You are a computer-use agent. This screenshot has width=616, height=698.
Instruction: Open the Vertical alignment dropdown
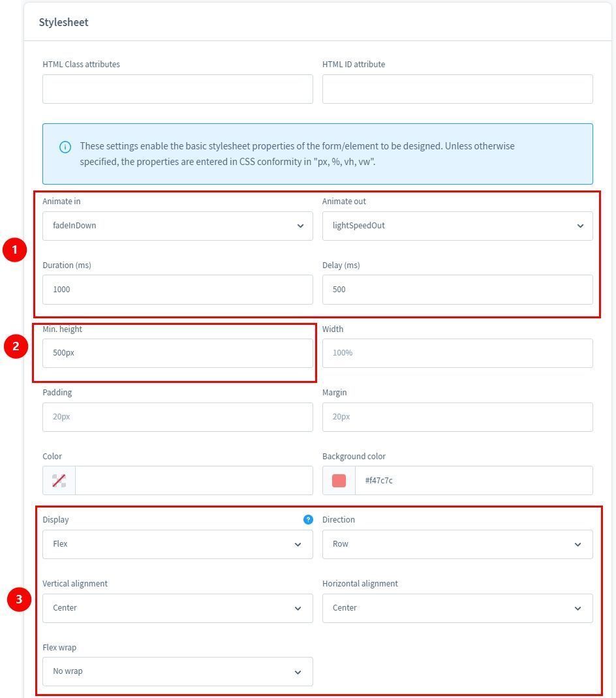(x=177, y=608)
